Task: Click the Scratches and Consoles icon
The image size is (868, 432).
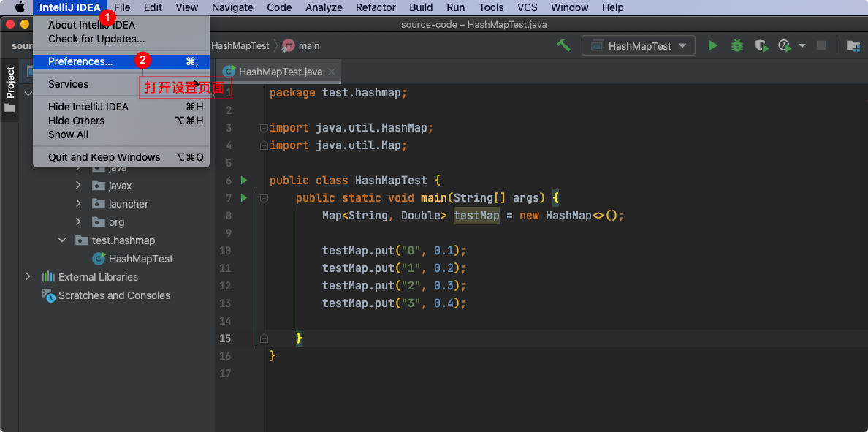Action: (x=49, y=295)
